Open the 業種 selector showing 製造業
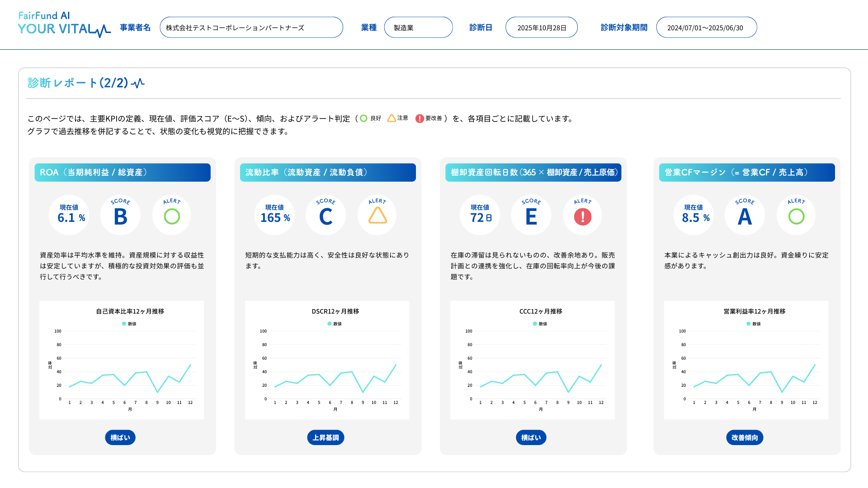The width and height of the screenshot is (868, 488). [418, 27]
